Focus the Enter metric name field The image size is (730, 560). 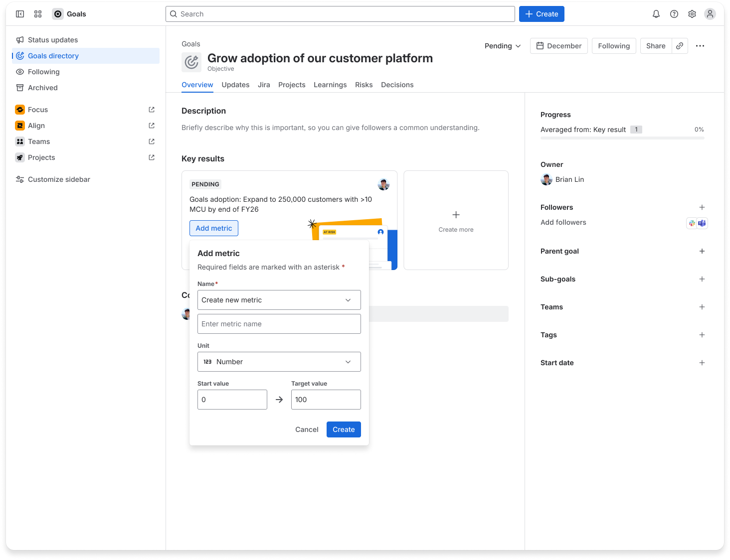[279, 324]
